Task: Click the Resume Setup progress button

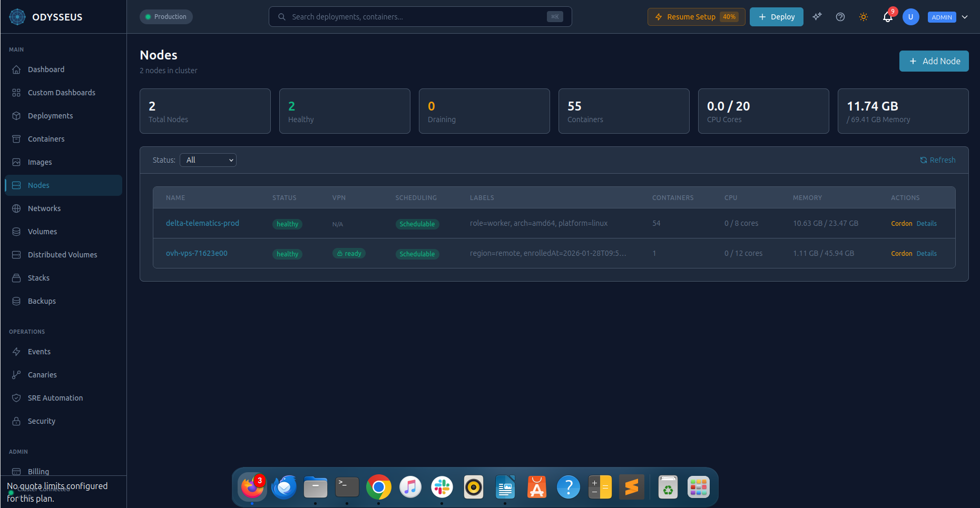Action: (696, 16)
